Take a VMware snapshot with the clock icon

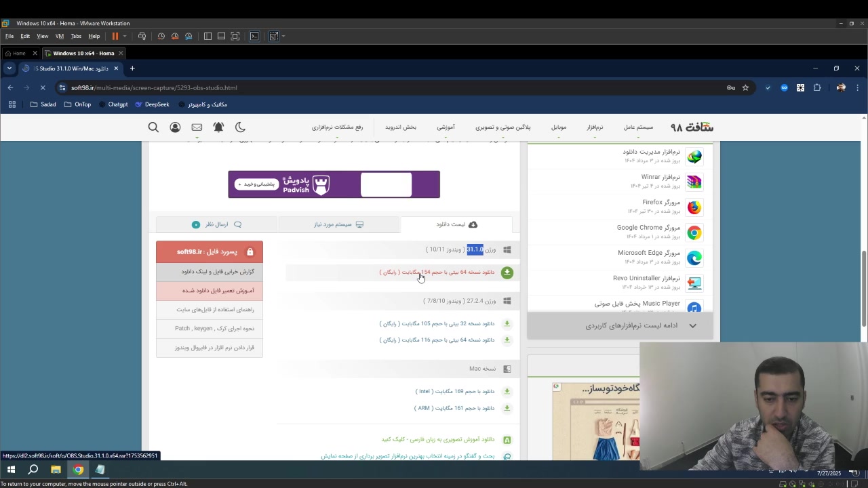pyautogui.click(x=161, y=36)
